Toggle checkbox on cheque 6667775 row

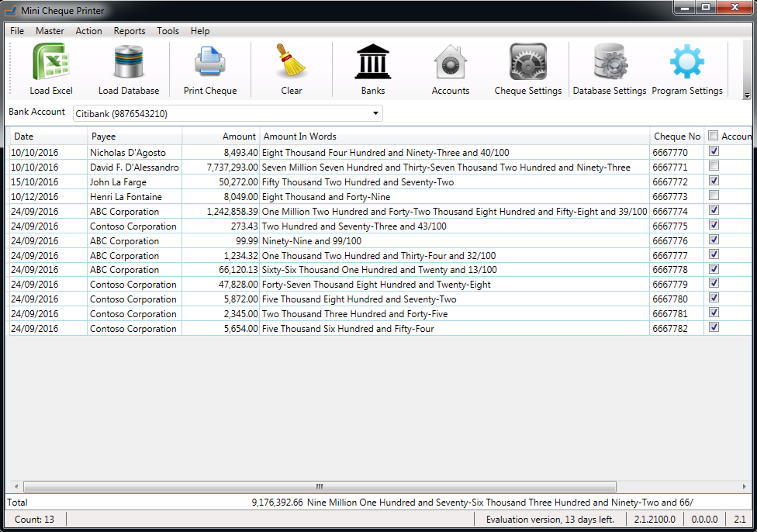point(714,225)
